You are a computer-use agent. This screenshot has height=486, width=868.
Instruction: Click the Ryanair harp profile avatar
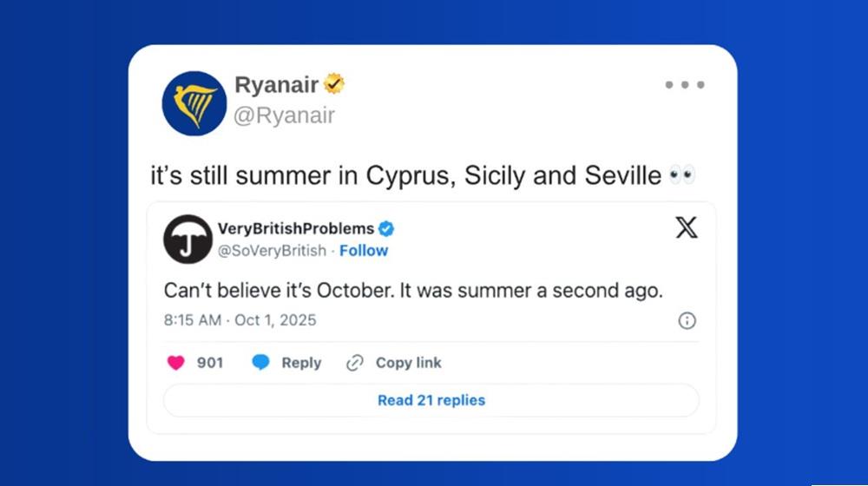194,103
